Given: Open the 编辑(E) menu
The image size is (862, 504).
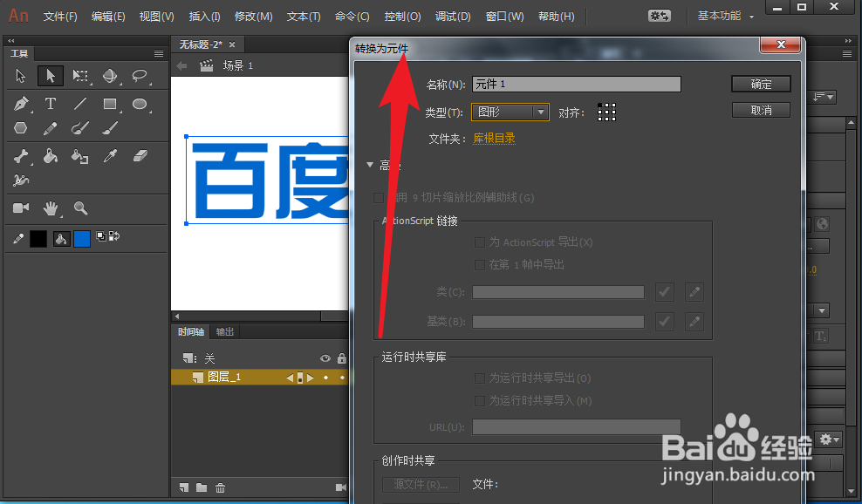Looking at the screenshot, I should tap(108, 17).
